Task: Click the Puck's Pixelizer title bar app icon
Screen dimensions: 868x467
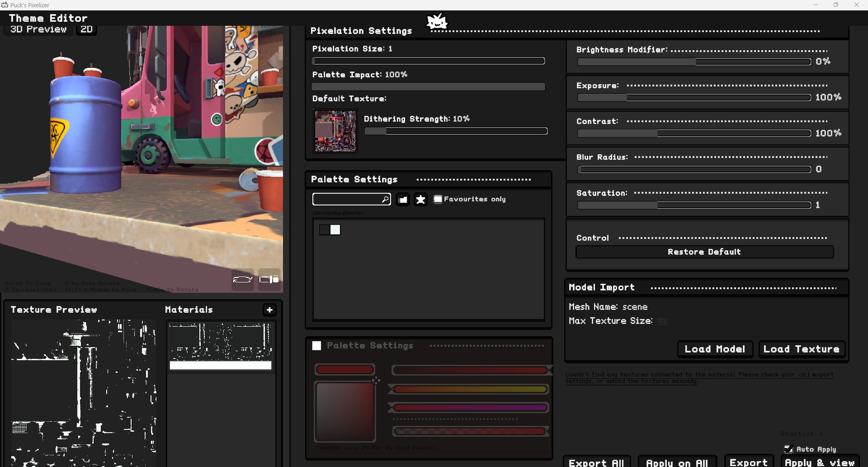Action: tap(5, 5)
